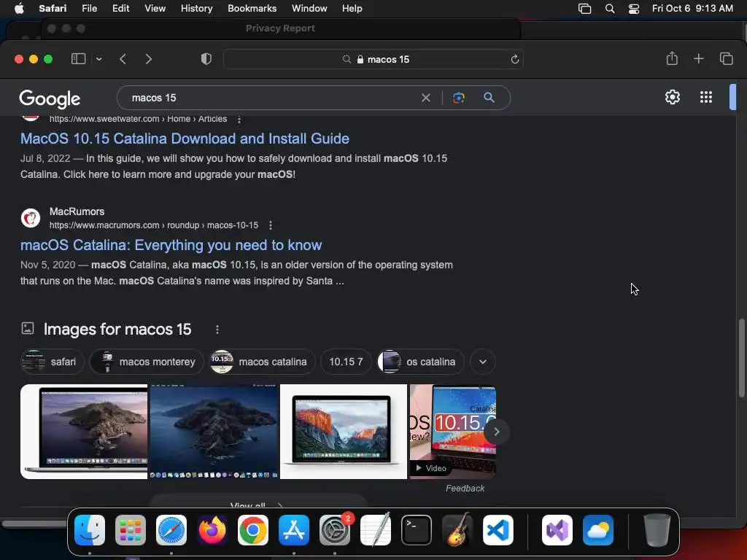Open the Bookmarks menu
The image size is (747, 560).
[x=252, y=9]
